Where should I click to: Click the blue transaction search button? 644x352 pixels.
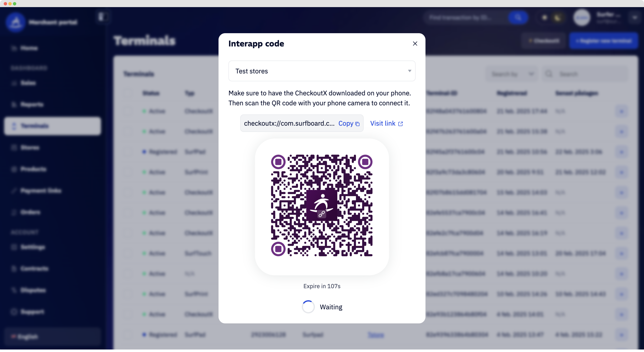click(x=518, y=18)
